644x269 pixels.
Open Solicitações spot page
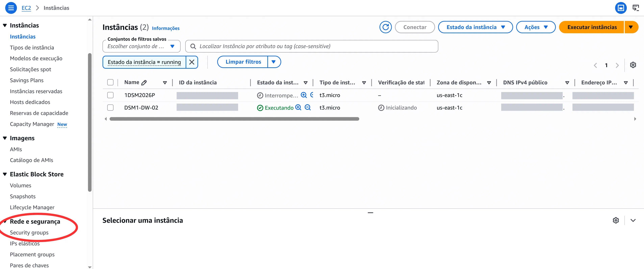point(31,69)
